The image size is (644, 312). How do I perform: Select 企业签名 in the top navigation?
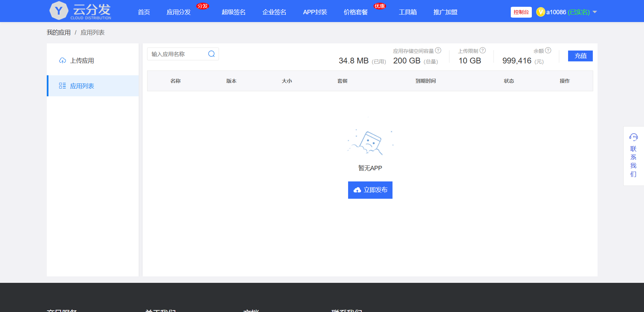(x=274, y=12)
